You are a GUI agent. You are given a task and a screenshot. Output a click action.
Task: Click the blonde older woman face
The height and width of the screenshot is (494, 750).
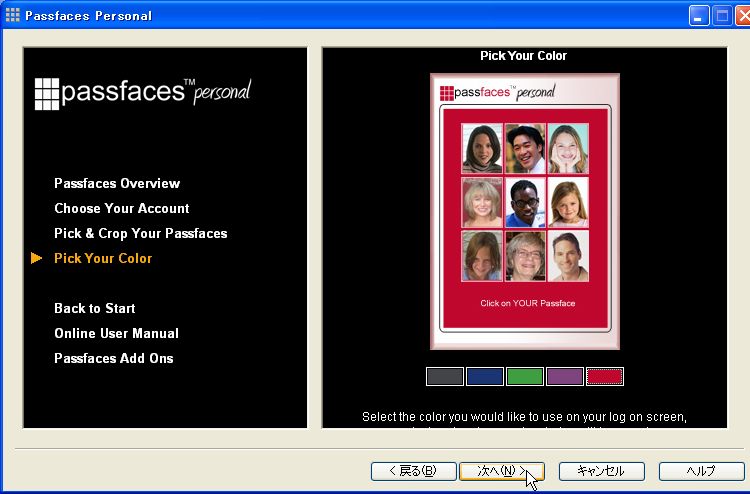coord(482,202)
